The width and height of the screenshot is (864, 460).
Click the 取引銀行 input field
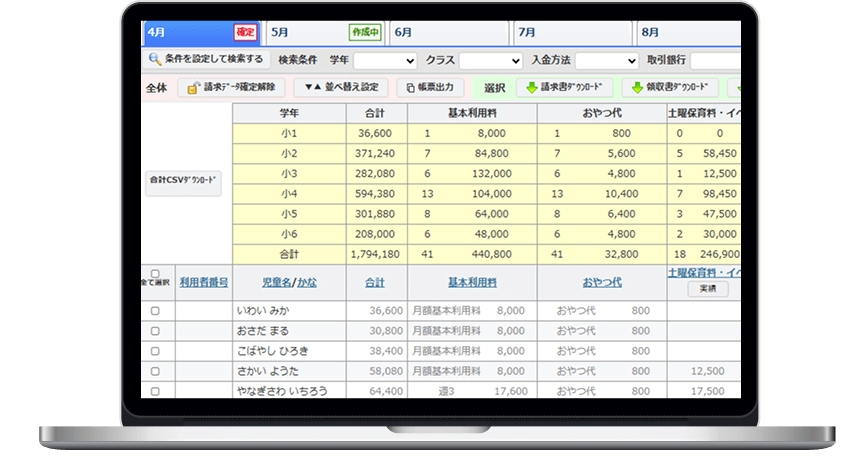pos(715,61)
